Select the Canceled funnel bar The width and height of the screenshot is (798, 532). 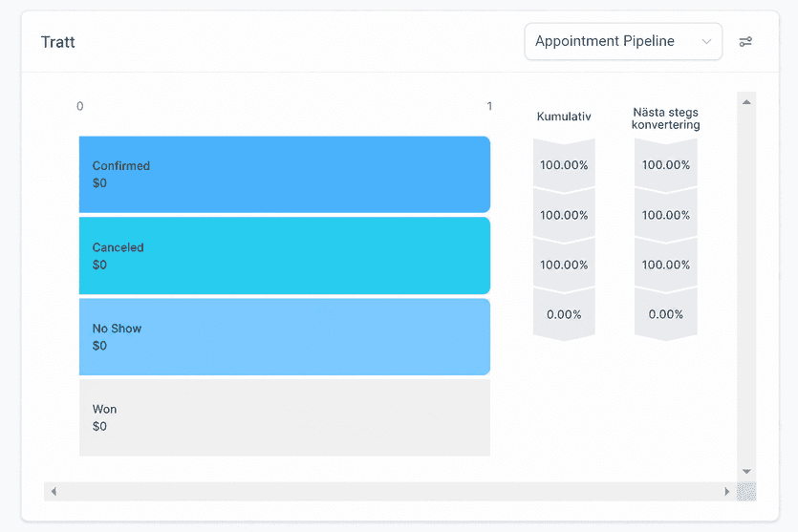pyautogui.click(x=285, y=256)
